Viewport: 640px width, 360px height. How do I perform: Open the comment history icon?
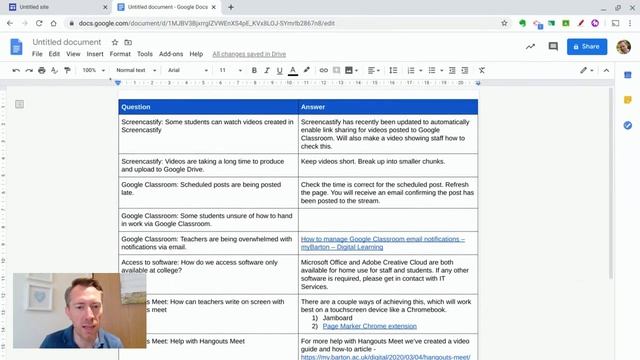coord(553,47)
